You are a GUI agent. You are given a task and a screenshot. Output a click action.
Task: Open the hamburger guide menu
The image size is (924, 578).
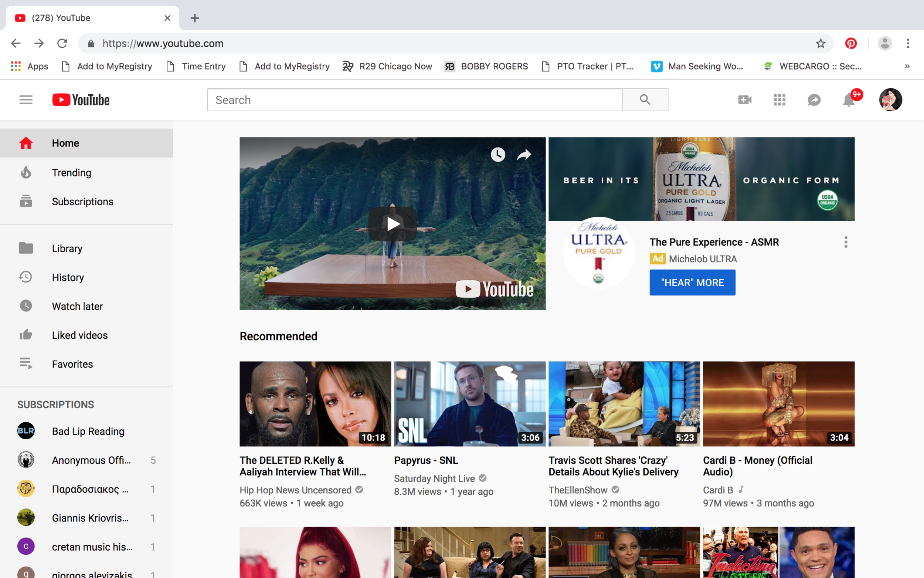[26, 100]
